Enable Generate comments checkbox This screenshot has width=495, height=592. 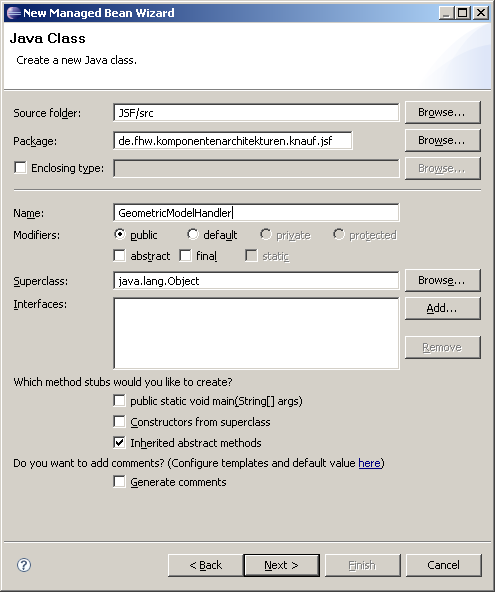[119, 482]
